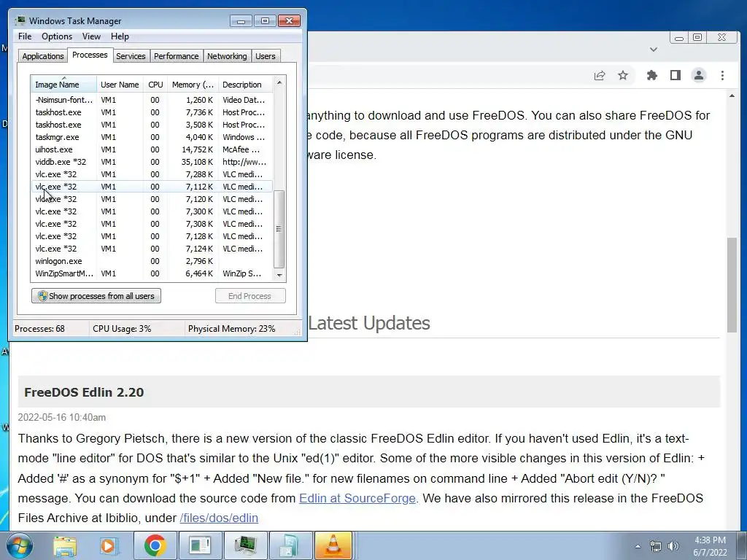This screenshot has height=560, width=747.
Task: Select the vlc.exe row using 7,124 K
Action: (152, 249)
